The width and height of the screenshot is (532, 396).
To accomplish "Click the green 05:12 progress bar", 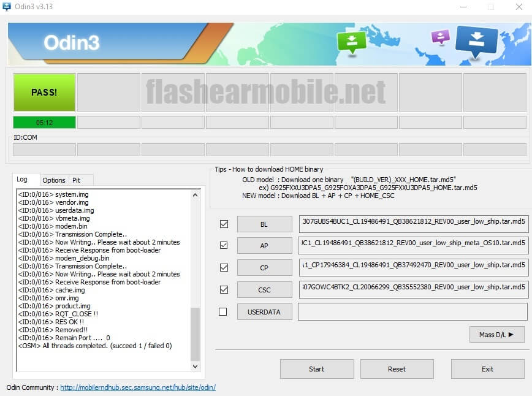I will point(45,123).
